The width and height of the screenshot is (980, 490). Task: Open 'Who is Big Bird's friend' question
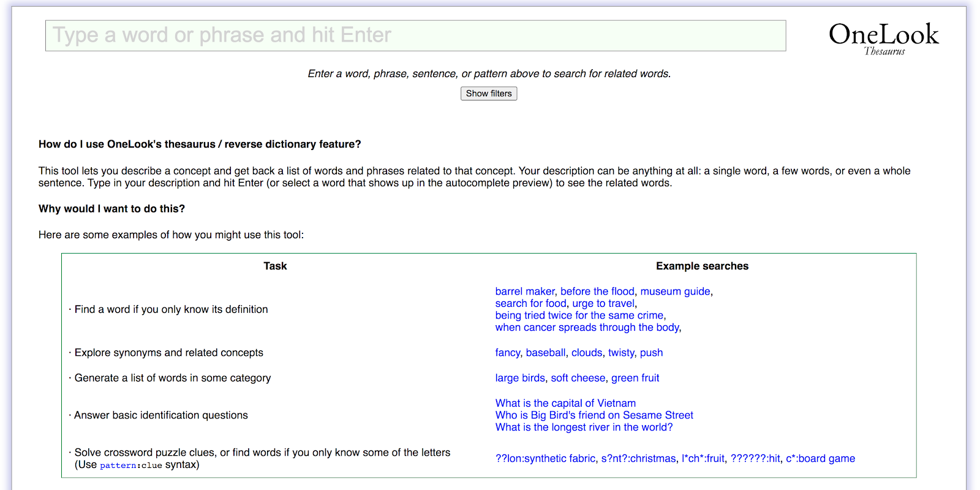click(594, 415)
